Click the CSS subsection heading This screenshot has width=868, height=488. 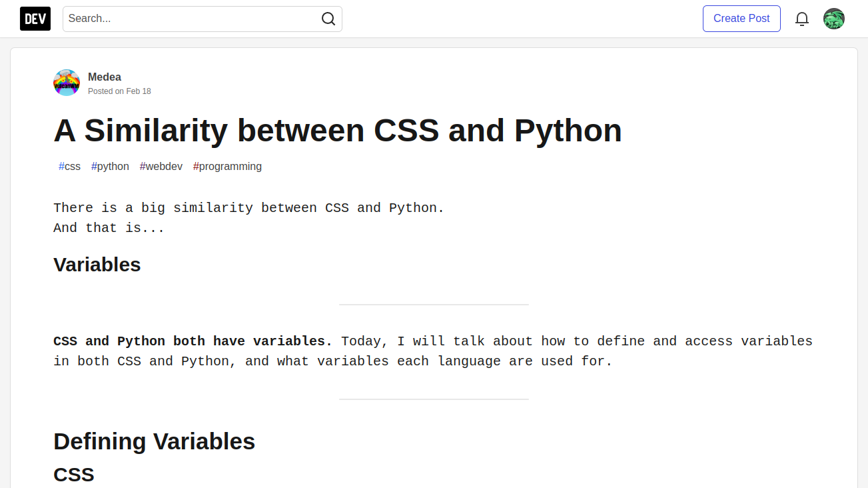74,474
